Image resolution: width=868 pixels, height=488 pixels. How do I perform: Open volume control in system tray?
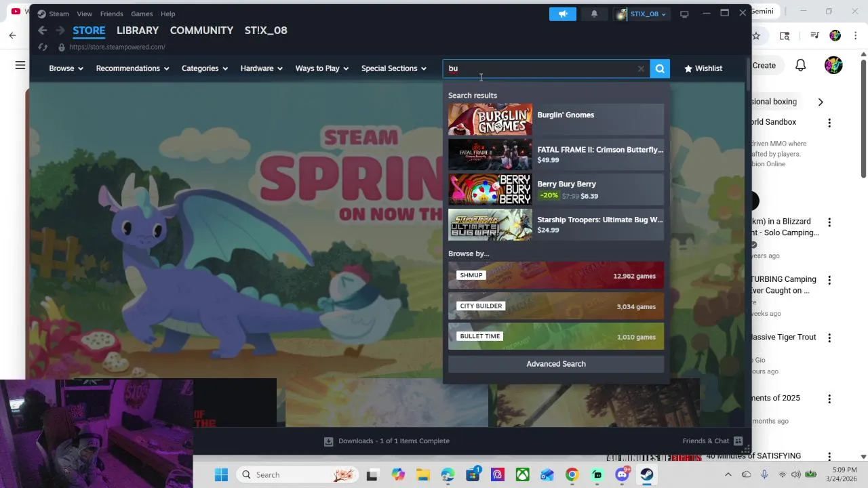795,475
